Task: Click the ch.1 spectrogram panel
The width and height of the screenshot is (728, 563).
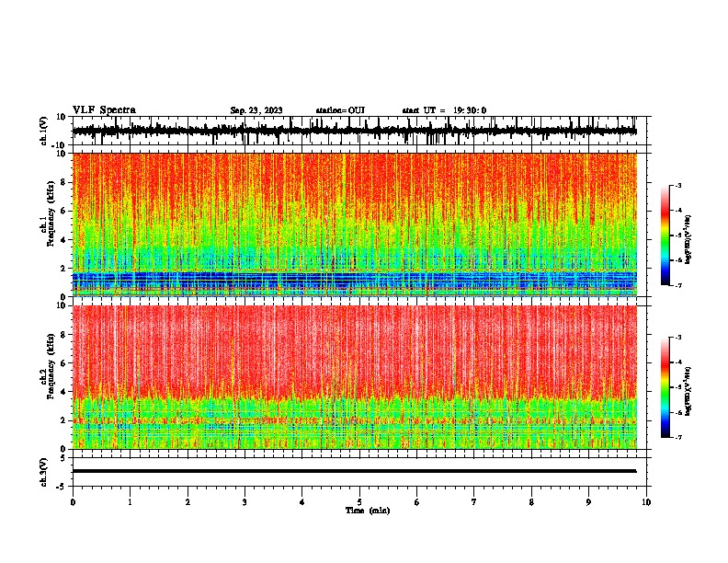Action: (x=354, y=224)
